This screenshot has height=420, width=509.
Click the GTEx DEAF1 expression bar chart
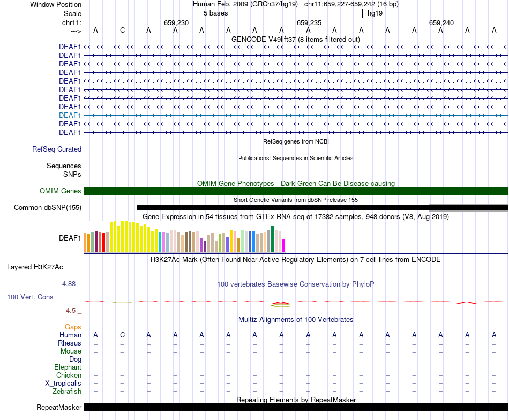click(x=184, y=237)
